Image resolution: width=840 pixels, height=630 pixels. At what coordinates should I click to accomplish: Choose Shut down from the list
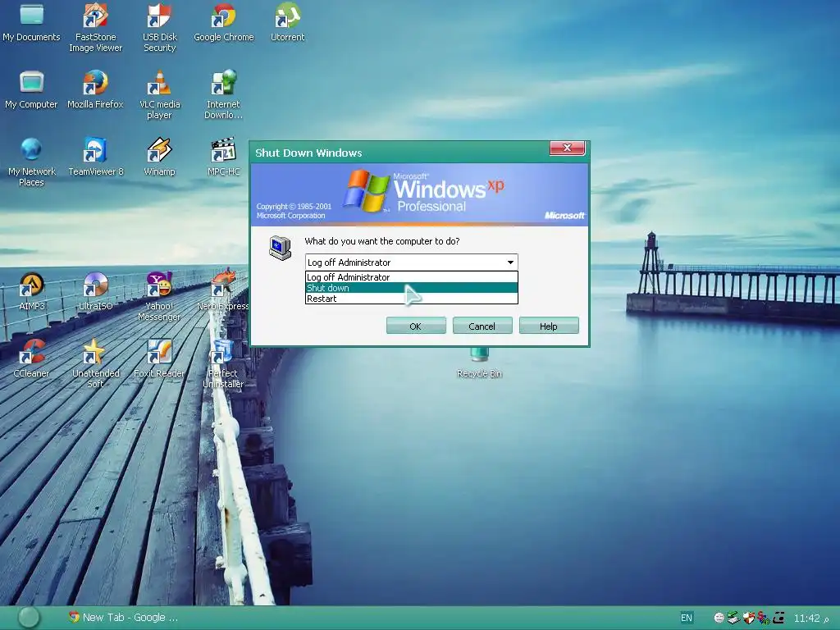pyautogui.click(x=412, y=288)
